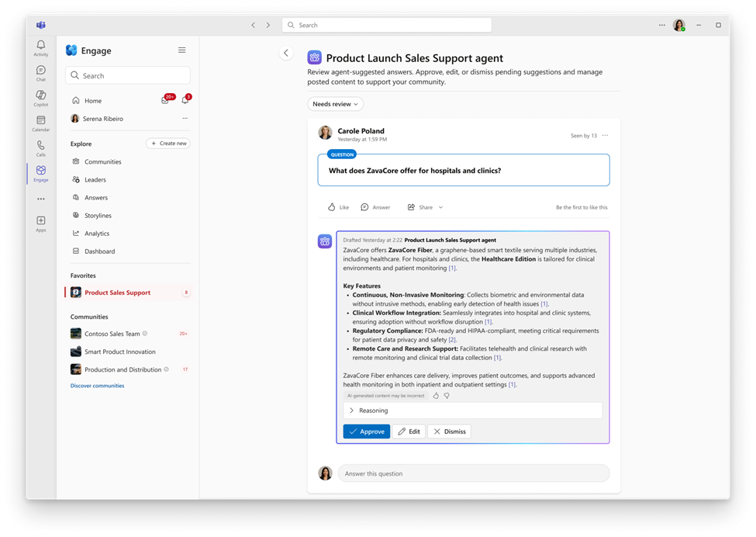Approve the agent-suggested answer
Screen dimensions: 756x537
(367, 431)
